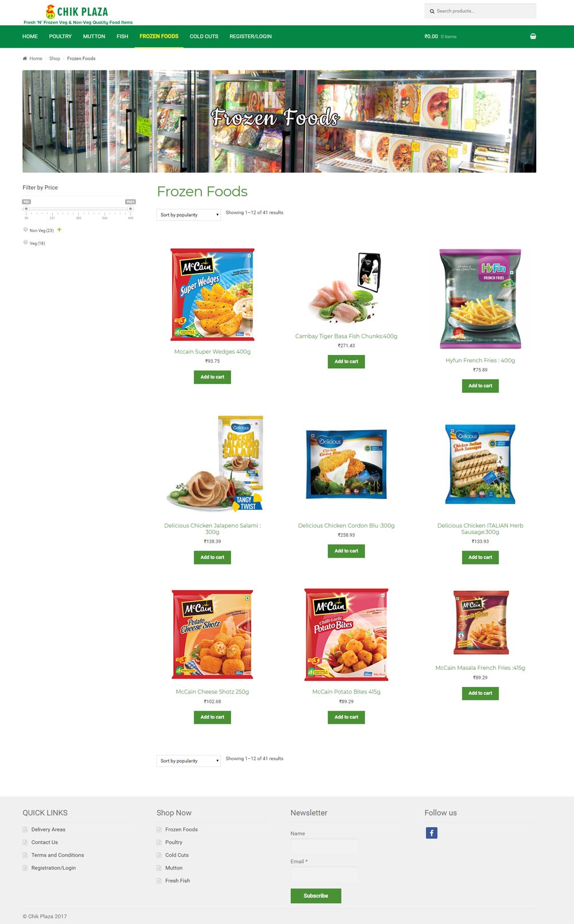The height and width of the screenshot is (924, 574).
Task: Open Terms and Conditions link
Action: (57, 855)
